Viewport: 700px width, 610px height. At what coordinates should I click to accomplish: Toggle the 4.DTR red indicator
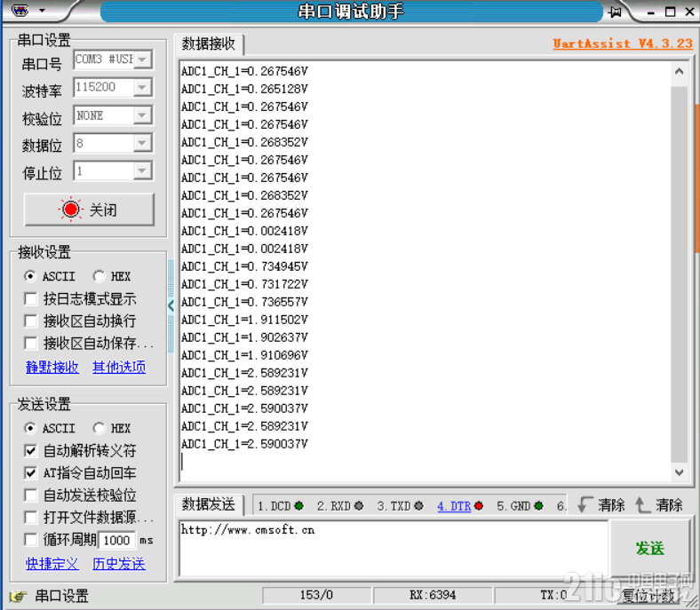pyautogui.click(x=479, y=505)
